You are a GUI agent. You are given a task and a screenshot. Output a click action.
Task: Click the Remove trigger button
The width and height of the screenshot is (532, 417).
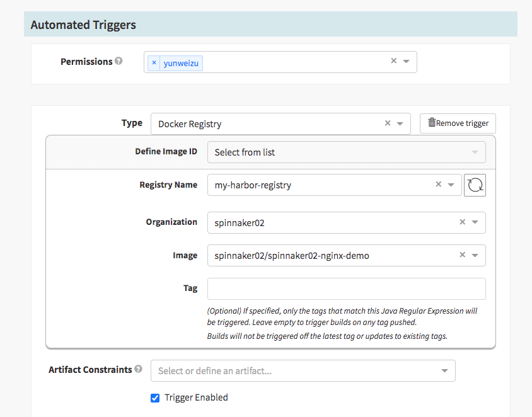click(x=458, y=123)
